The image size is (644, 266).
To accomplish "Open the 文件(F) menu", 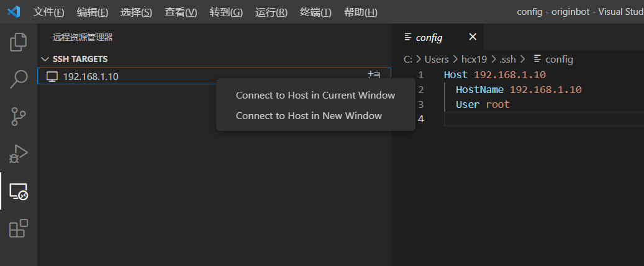I will 48,12.
